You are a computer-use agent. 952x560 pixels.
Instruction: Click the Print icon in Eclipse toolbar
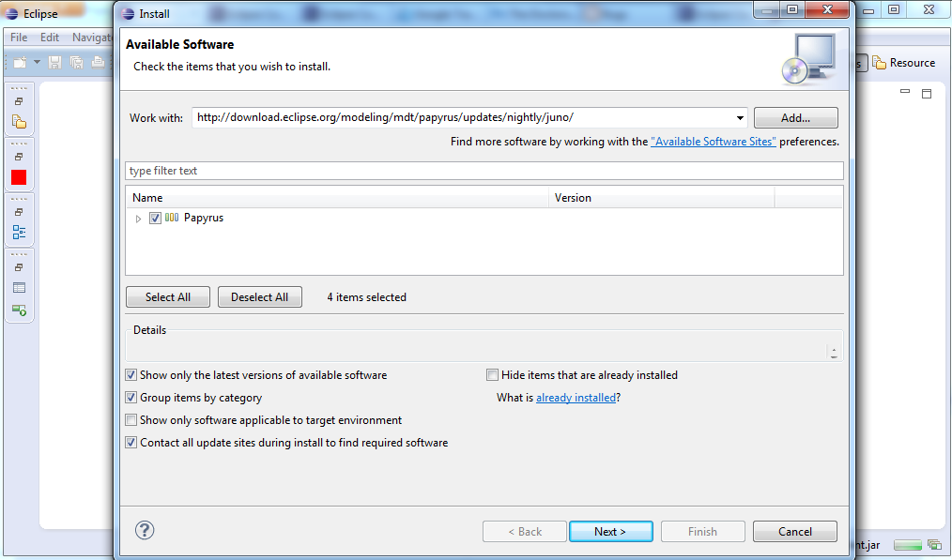(98, 62)
